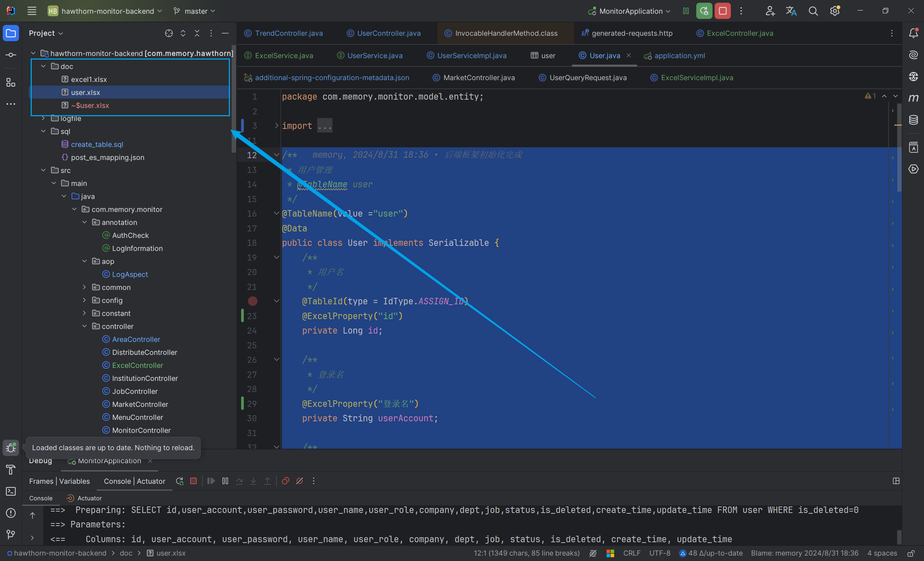Viewport: 924px width, 561px height.
Task: Click the editor vertical scrollbar
Action: pos(899,148)
